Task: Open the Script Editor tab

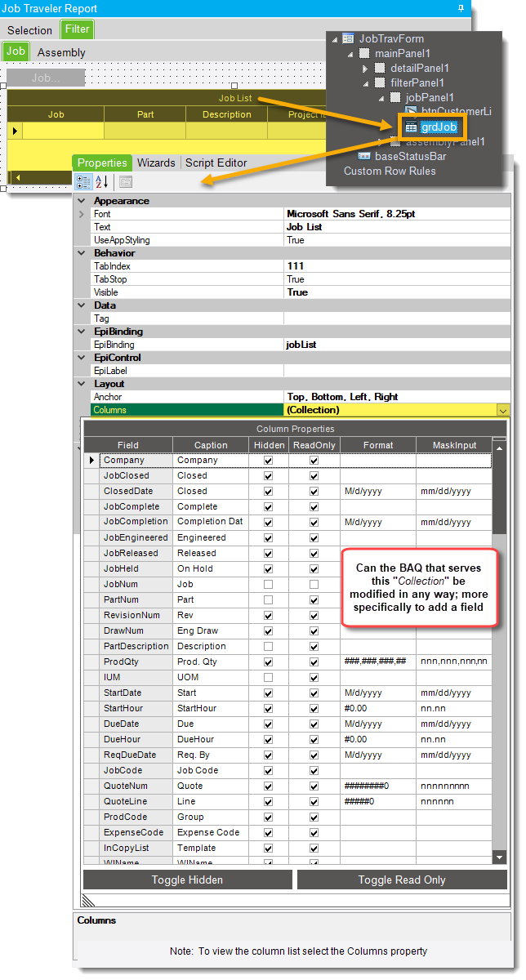Action: pyautogui.click(x=216, y=163)
